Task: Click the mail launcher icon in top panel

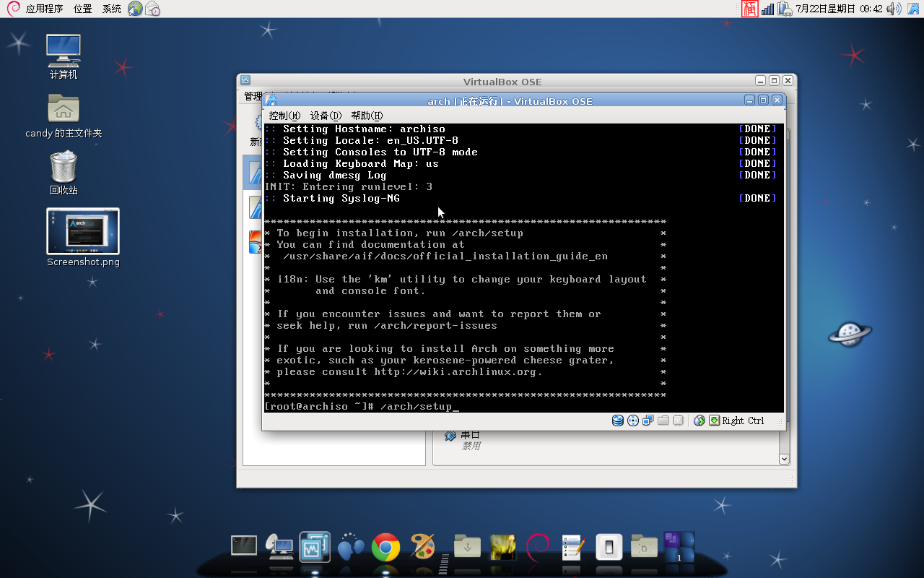Action: (152, 9)
